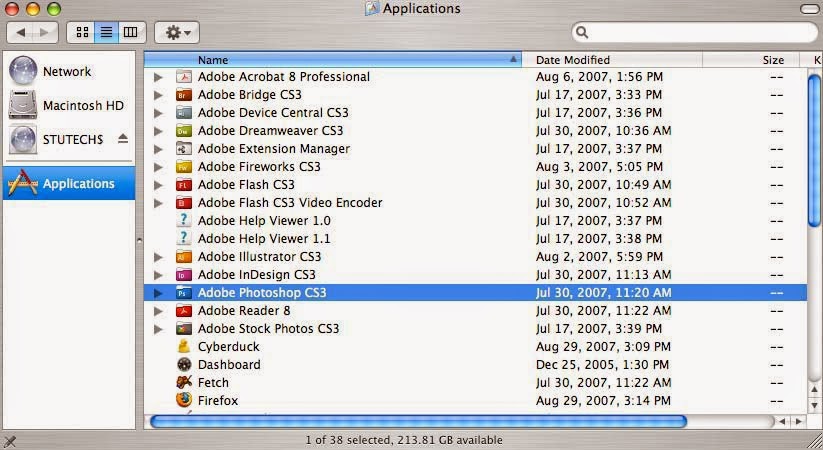
Task: Click the Dashboard app icon
Action: pos(184,364)
